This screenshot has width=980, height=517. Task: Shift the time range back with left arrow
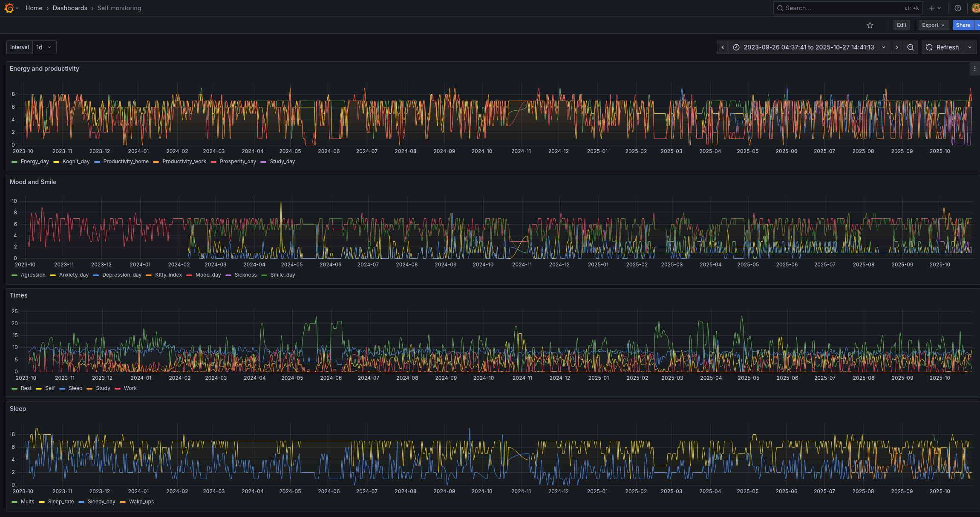coord(723,47)
